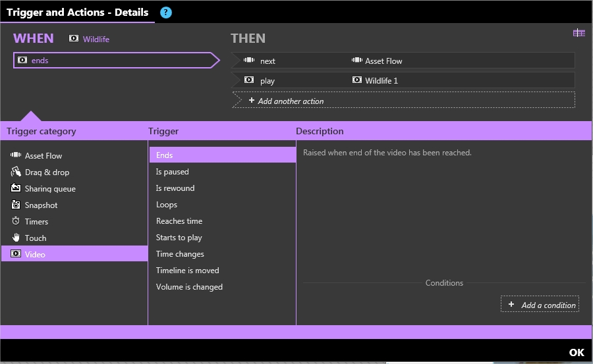
Task: Select the 'Starts to play' trigger
Action: (x=179, y=238)
